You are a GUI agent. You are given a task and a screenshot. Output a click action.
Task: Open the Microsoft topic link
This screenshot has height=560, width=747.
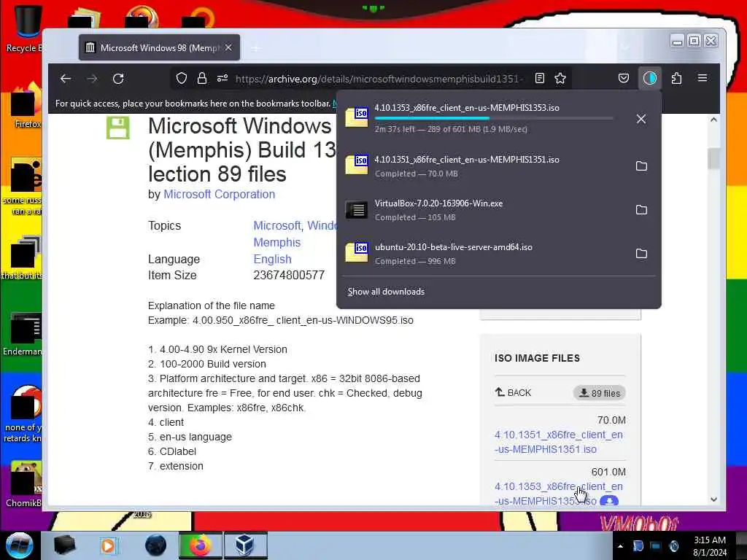coord(277,226)
